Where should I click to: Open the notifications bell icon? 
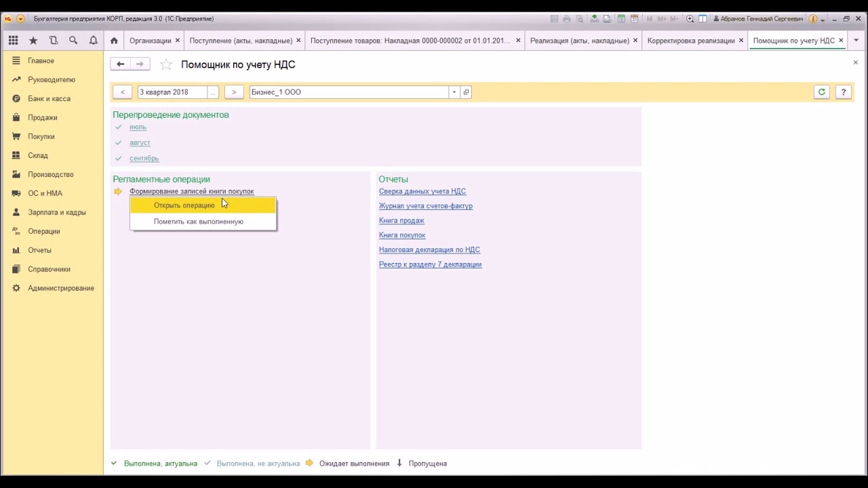[93, 41]
